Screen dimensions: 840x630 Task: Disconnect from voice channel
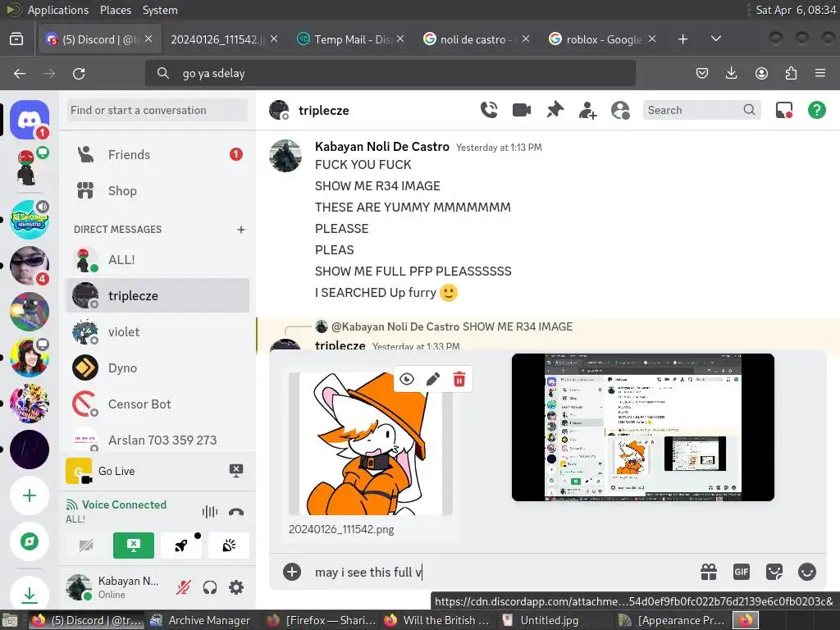(236, 512)
